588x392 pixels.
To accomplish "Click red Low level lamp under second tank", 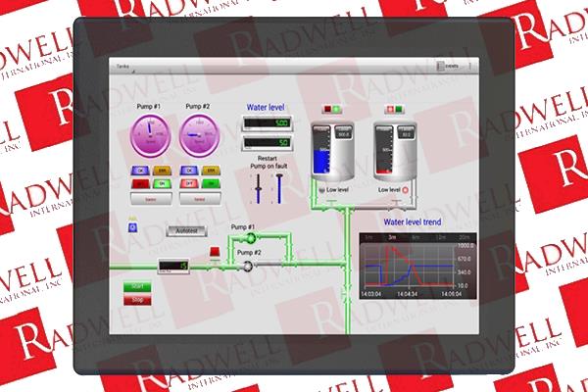I will coord(405,190).
